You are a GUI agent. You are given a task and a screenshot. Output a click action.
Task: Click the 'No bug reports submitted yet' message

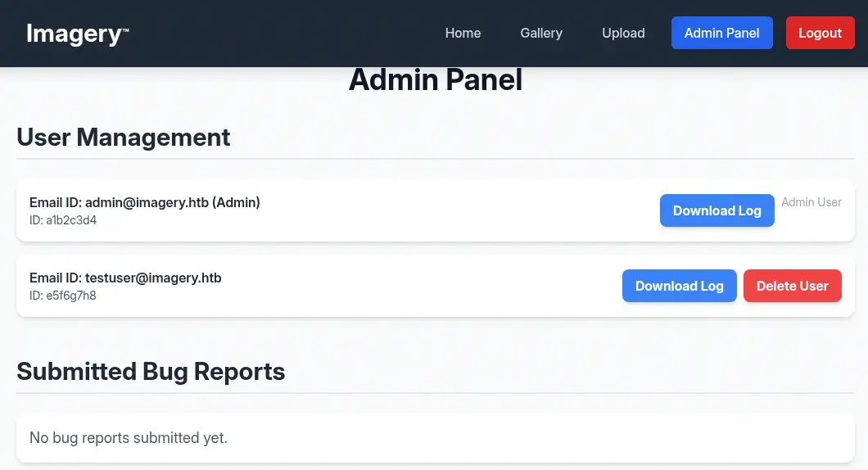tap(129, 438)
